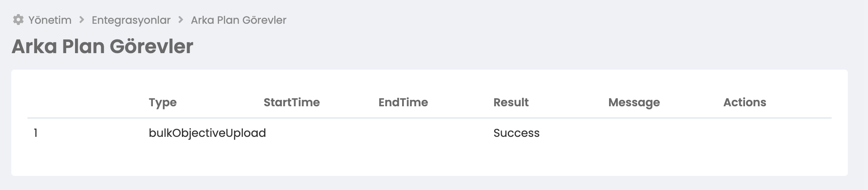This screenshot has width=868, height=190.
Task: Click the StartTime column header
Action: click(291, 102)
